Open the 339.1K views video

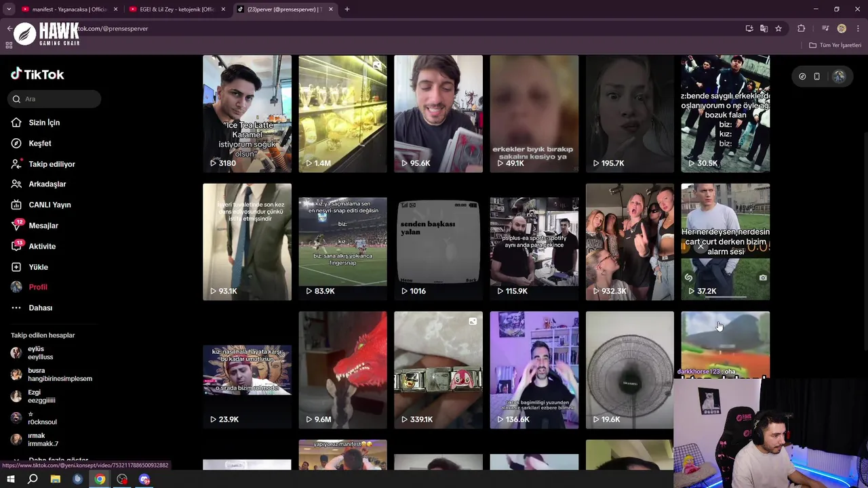tap(438, 370)
